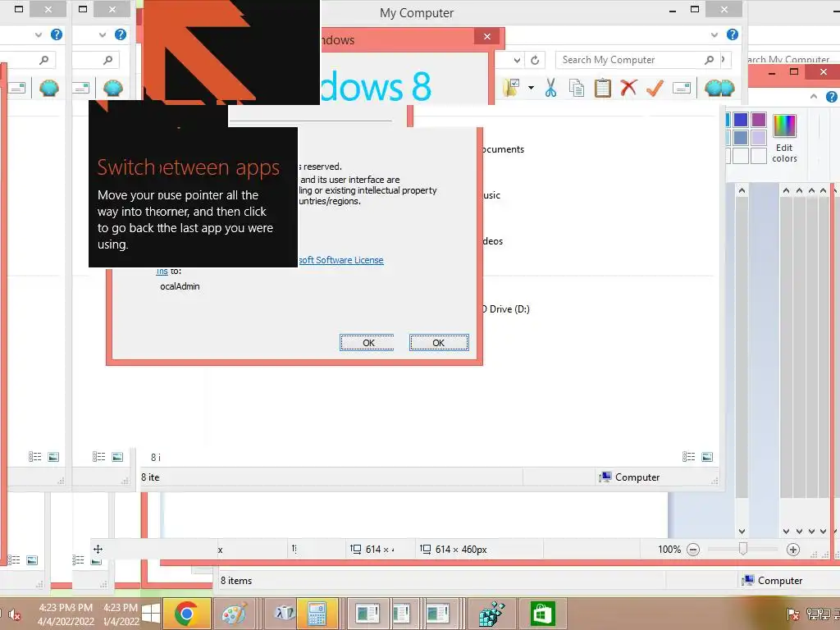Expand the My Computer ribbon chevron
840x630 pixels.
(x=714, y=34)
